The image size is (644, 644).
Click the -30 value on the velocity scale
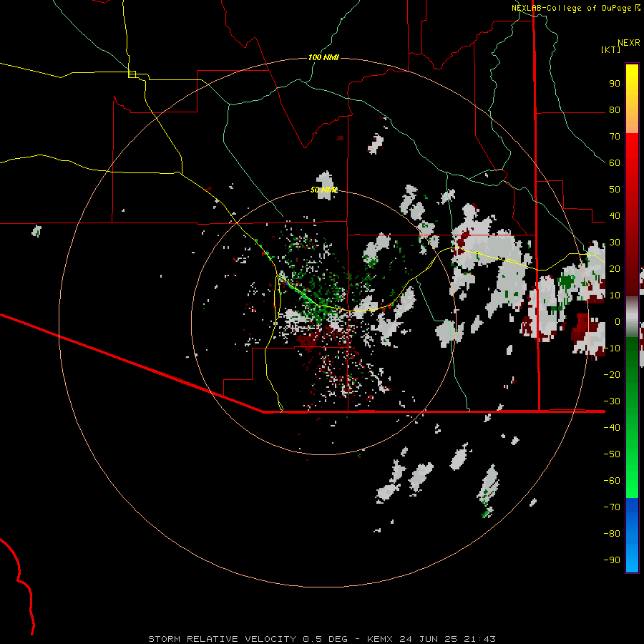tap(612, 401)
